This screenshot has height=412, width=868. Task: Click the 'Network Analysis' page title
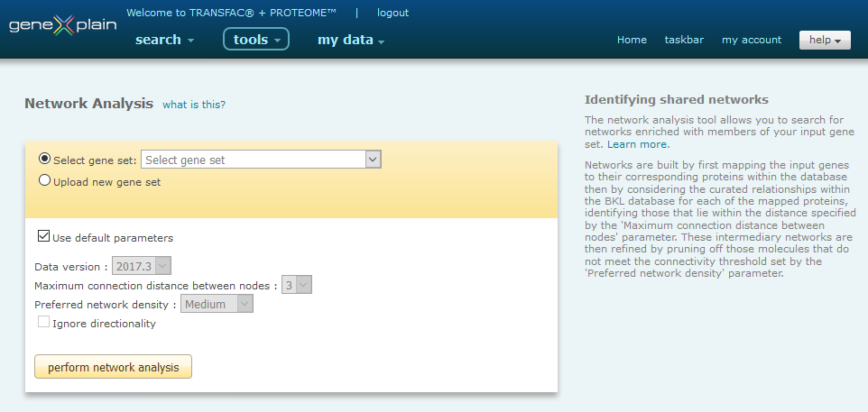coord(88,104)
